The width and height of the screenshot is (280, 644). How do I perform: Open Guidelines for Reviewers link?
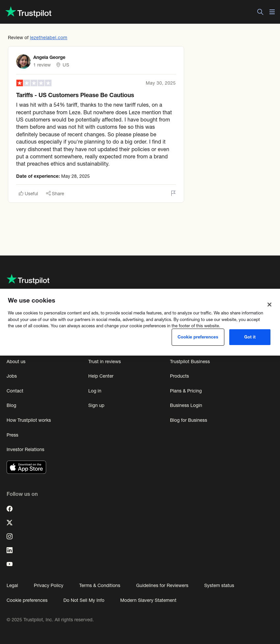click(162, 585)
